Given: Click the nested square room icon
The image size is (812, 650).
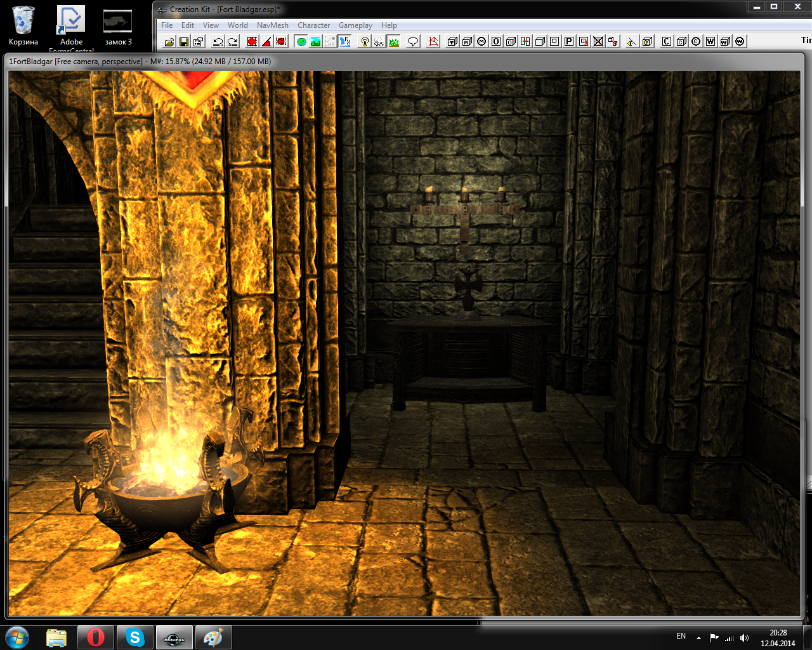Looking at the screenshot, I should click(554, 41).
